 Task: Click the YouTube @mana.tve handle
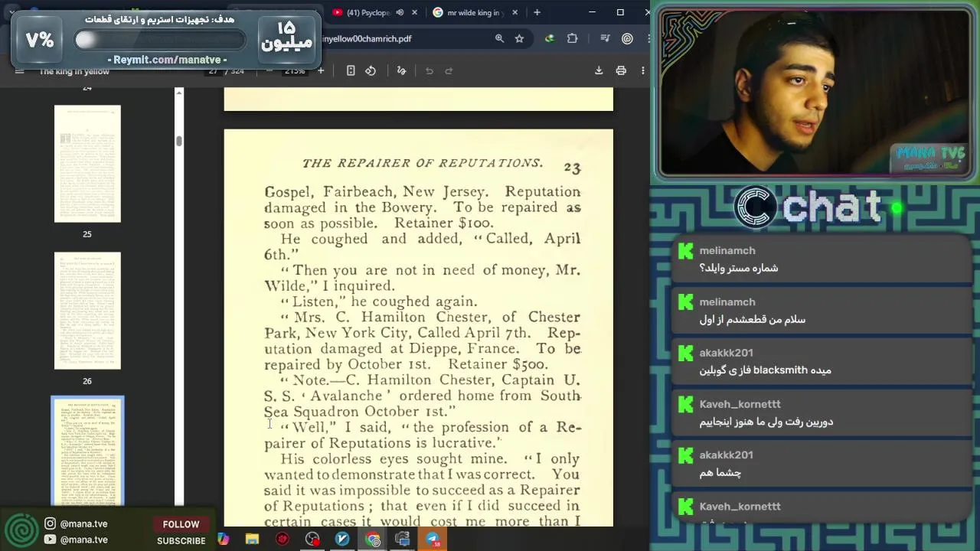(x=83, y=540)
